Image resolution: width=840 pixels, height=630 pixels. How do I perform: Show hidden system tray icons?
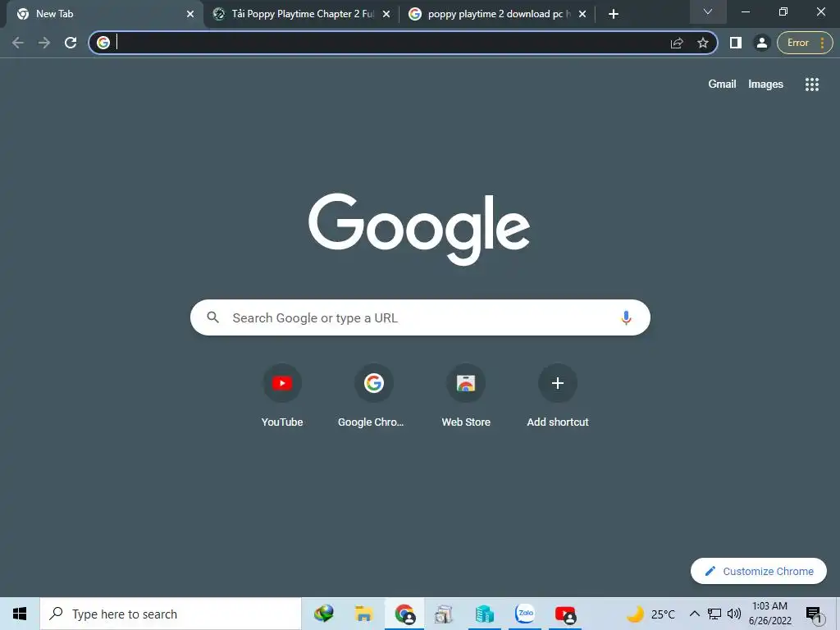(694, 614)
